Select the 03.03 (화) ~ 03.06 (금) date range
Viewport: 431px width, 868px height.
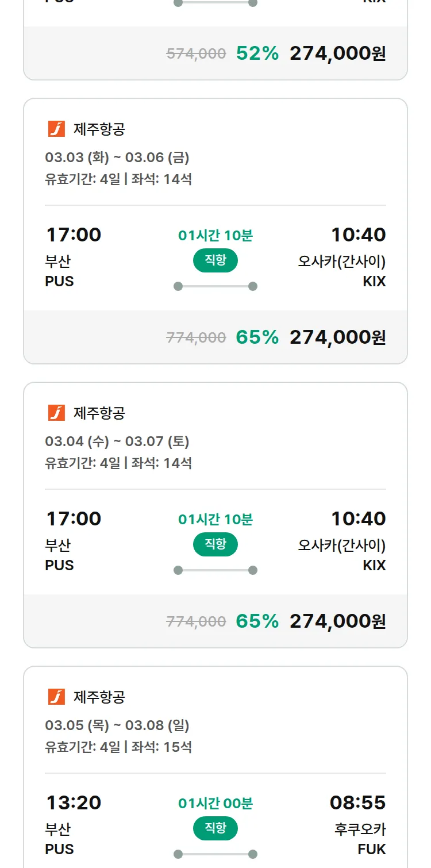coord(117,158)
